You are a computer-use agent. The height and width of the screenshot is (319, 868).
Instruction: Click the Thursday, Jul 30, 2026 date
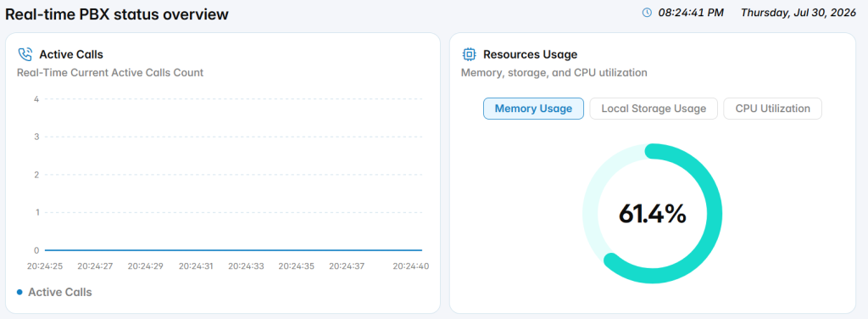(799, 13)
